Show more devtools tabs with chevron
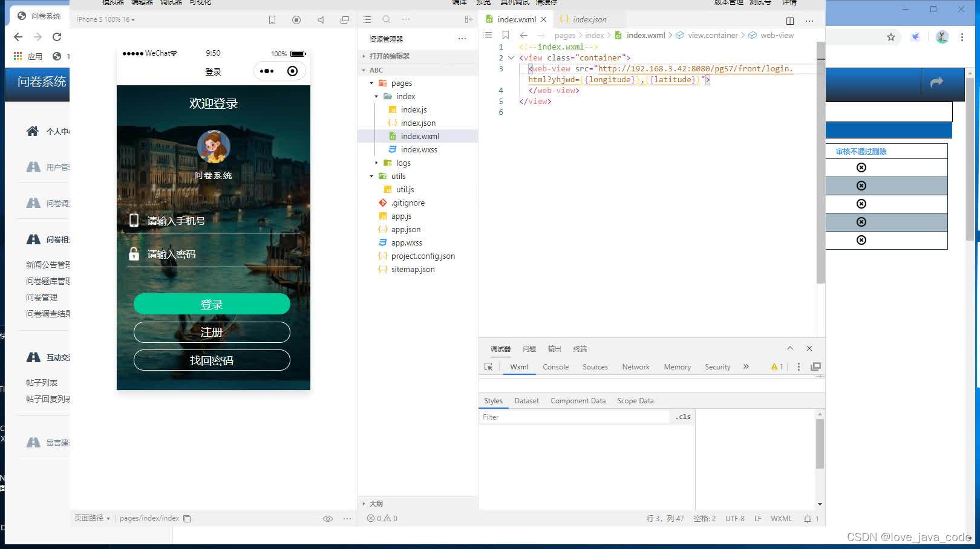980x549 pixels. tap(746, 367)
